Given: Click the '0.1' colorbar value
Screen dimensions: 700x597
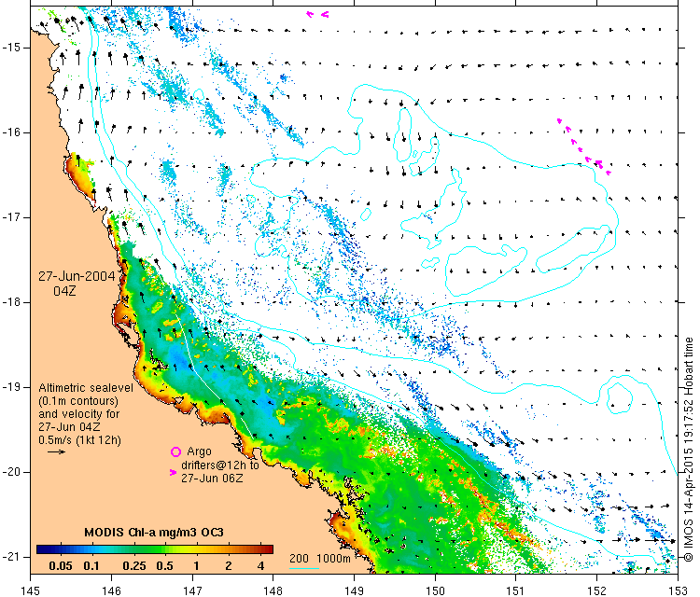Looking at the screenshot, I should click(91, 566).
